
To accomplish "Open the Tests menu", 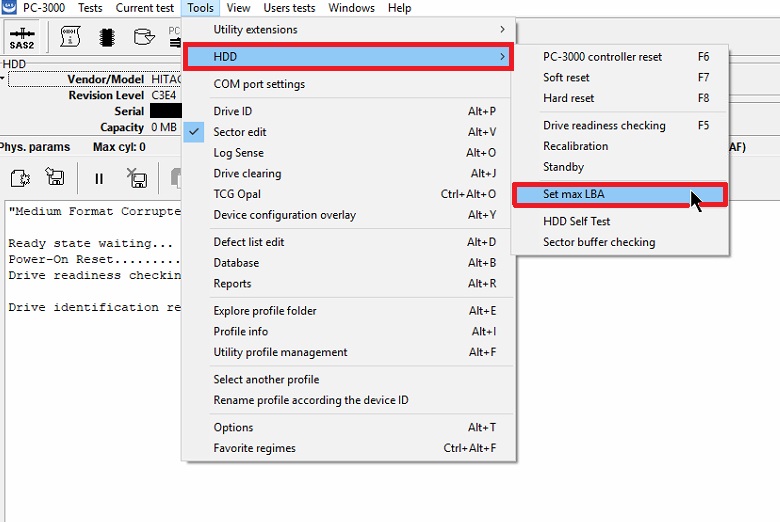I will (x=90, y=8).
